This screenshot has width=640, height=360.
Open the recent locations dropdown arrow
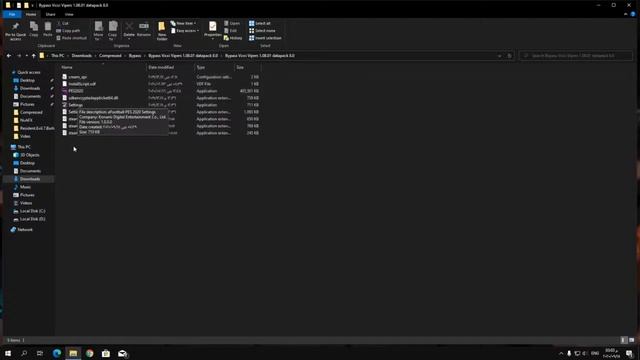point(27,56)
